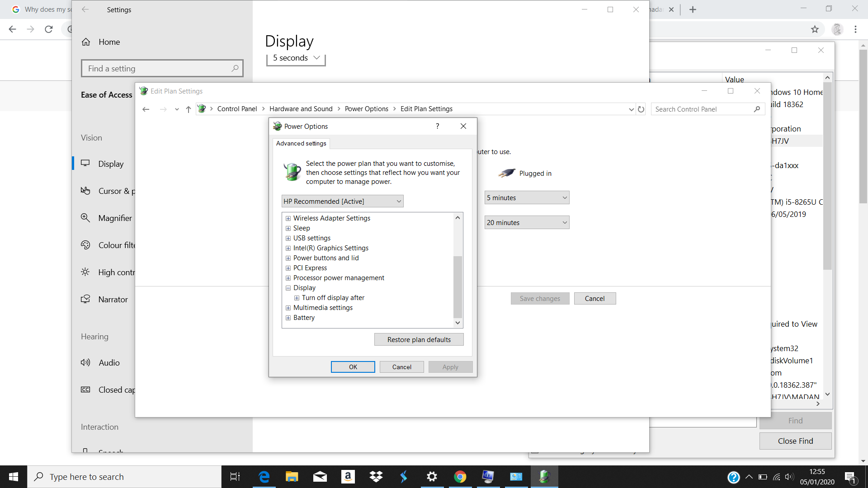
Task: Open the volume control in the system tray
Action: click(x=790, y=476)
